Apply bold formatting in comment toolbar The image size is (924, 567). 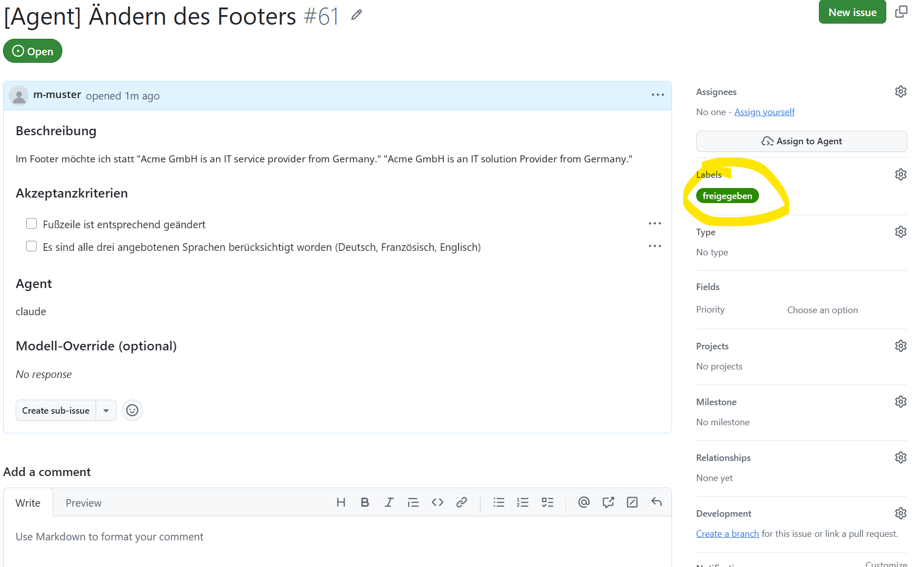365,502
